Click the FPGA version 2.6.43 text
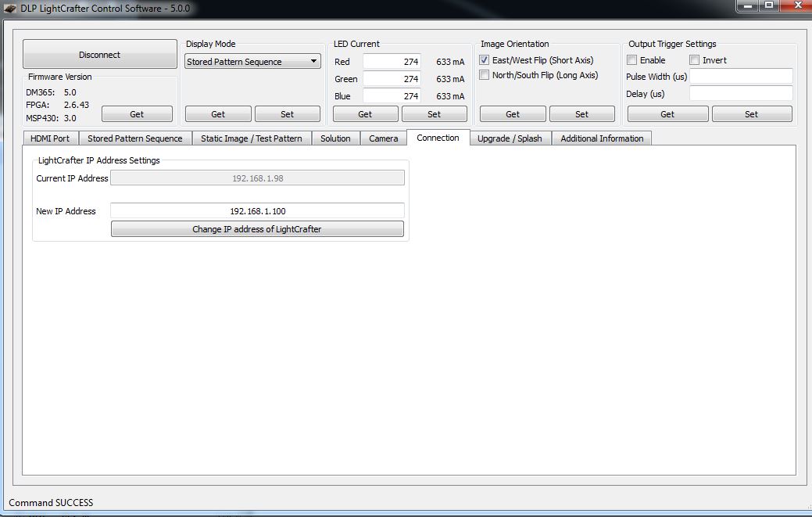The image size is (812, 517). (77, 105)
